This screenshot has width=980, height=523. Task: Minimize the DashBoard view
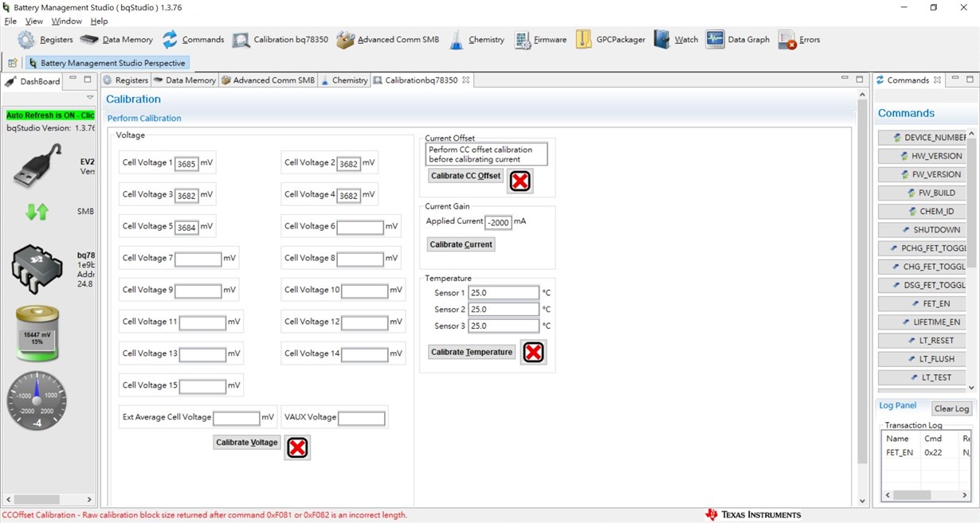(73, 80)
